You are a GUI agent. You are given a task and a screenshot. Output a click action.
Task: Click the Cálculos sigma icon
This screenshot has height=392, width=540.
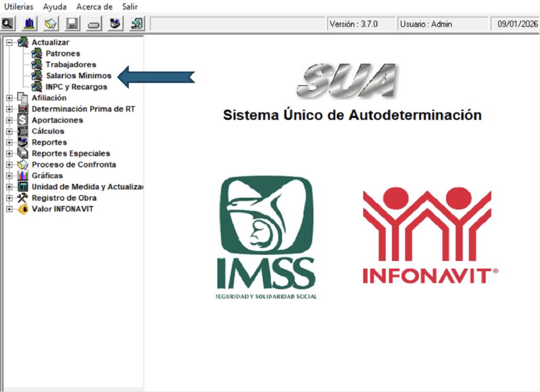pyautogui.click(x=23, y=131)
